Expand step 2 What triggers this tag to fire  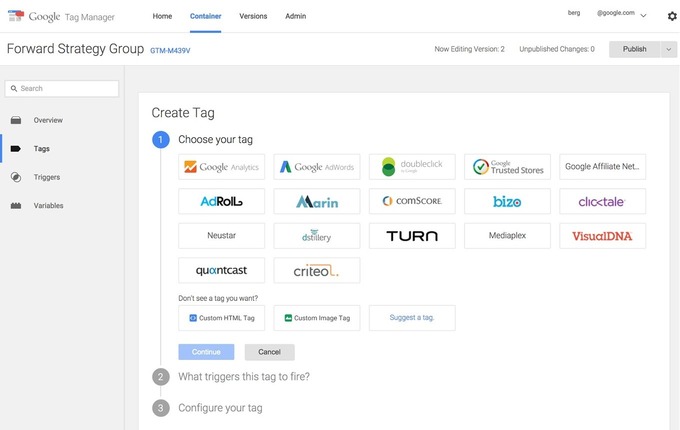(x=244, y=377)
